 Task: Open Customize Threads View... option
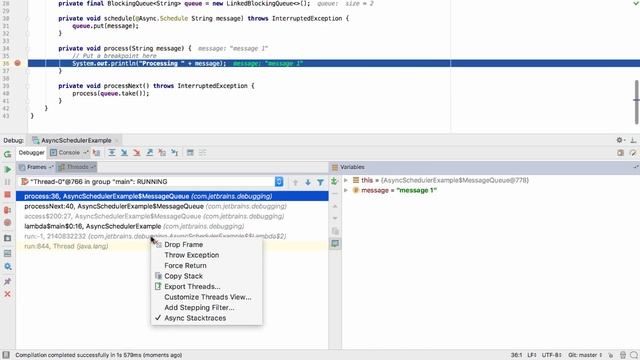pos(206,297)
